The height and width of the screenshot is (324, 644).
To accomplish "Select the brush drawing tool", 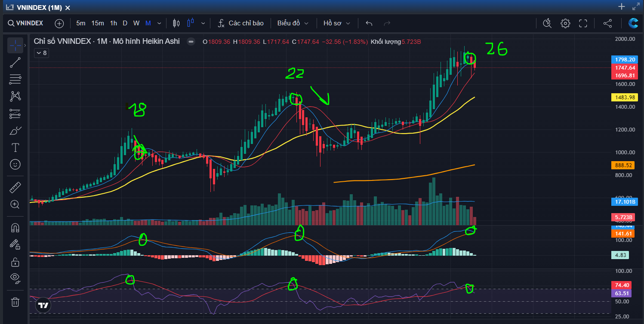I will point(15,131).
